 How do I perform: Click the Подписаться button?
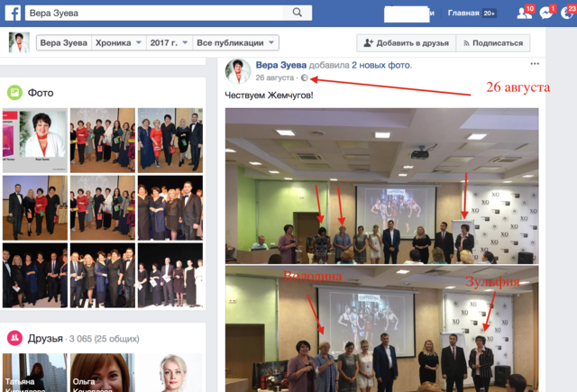pyautogui.click(x=493, y=43)
